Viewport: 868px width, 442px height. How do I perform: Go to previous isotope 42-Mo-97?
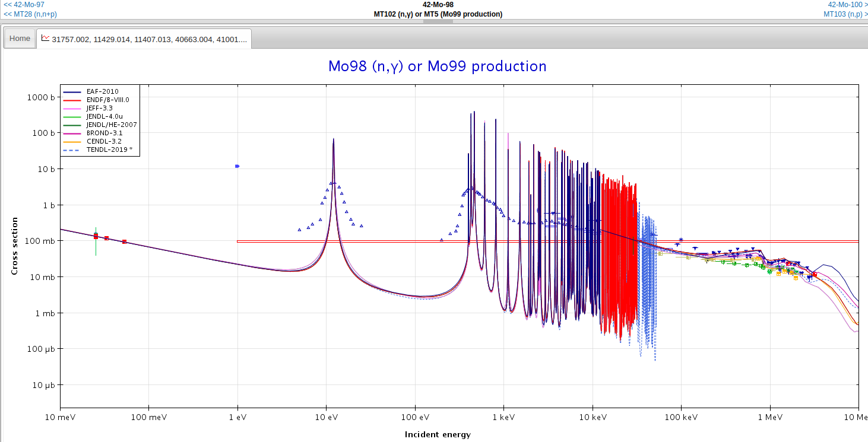[x=24, y=5]
